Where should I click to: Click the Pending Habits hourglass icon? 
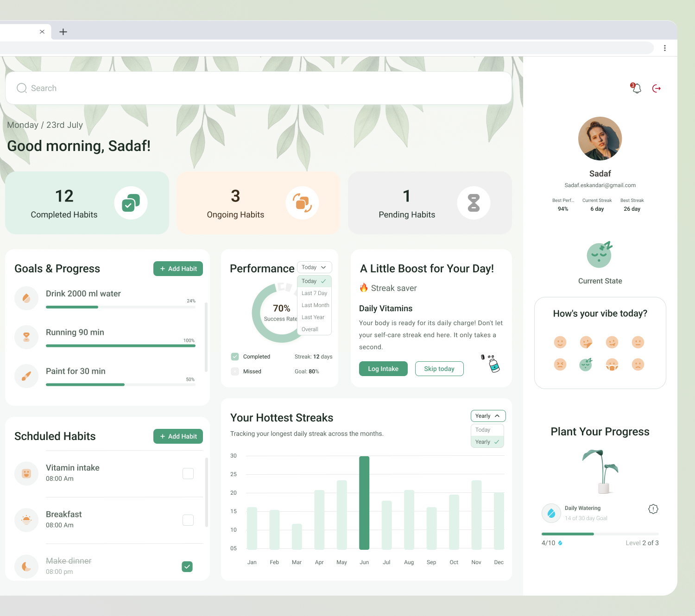point(474,202)
